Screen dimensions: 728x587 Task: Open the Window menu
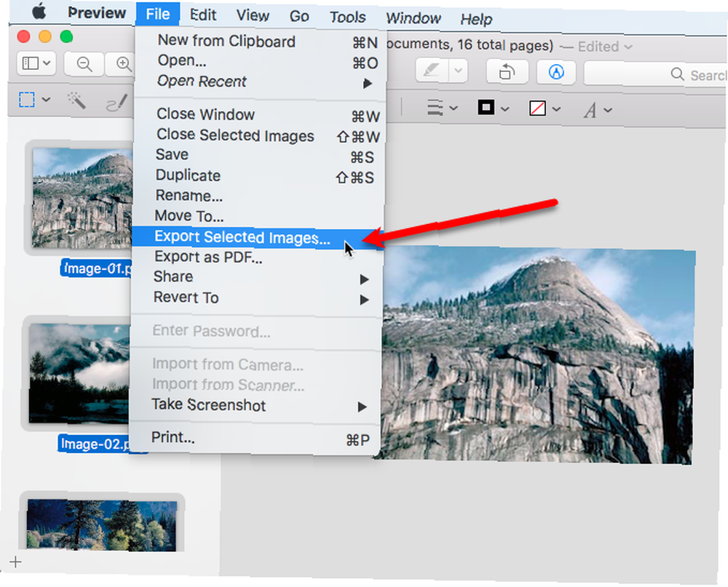[414, 18]
